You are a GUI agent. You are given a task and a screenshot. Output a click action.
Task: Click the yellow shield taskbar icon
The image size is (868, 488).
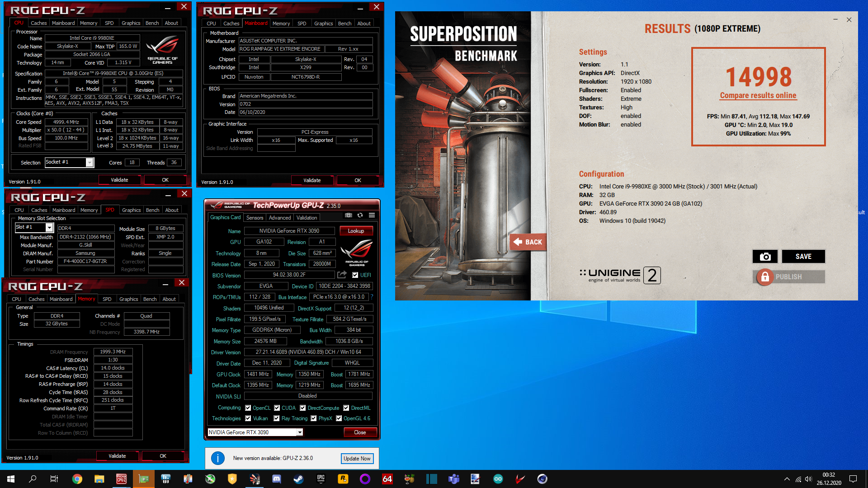coord(232,479)
